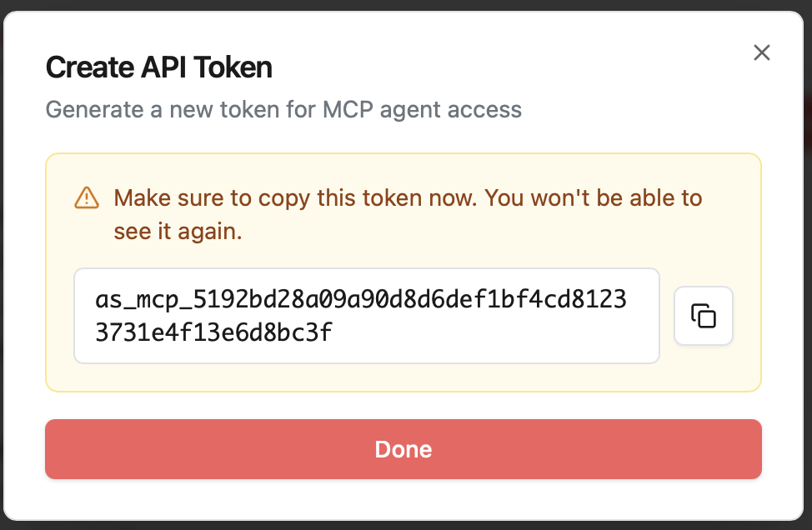Click empty space right of the token's second line
Screen dimensions: 812x530
tap(500, 334)
